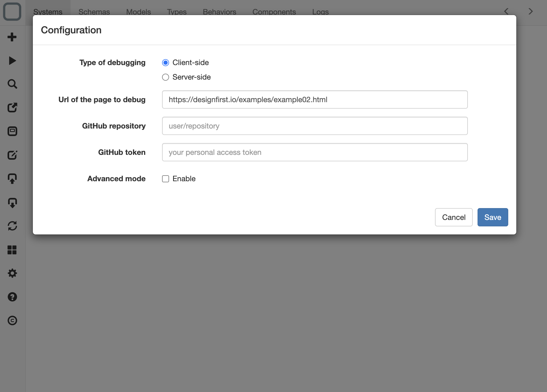The image size is (547, 392).
Task: Switch to the Models tab
Action: (x=139, y=12)
